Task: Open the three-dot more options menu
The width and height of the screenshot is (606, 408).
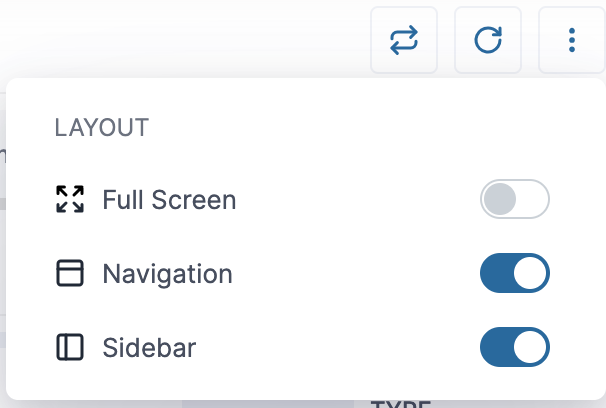Action: click(572, 40)
